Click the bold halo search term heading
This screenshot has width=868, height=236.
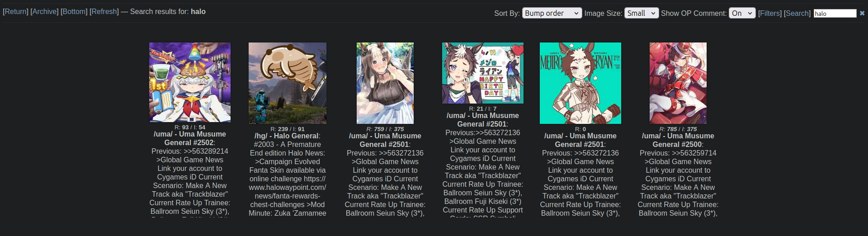coord(198,11)
